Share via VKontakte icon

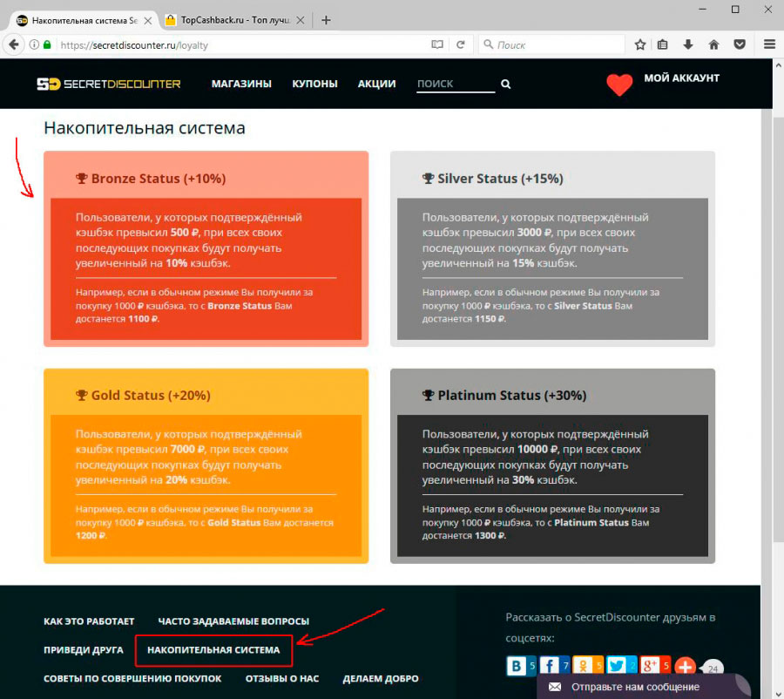click(516, 666)
